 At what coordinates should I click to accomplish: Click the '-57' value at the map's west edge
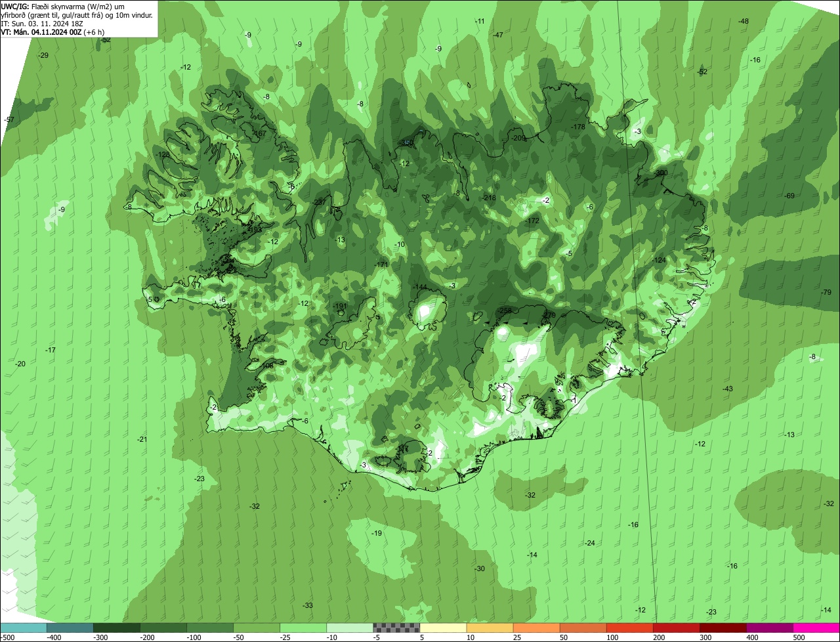tap(9, 119)
